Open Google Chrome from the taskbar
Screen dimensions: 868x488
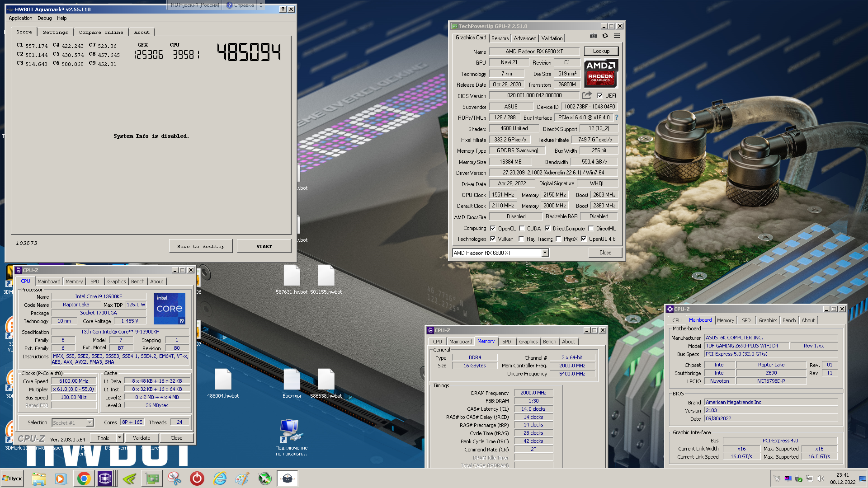[x=83, y=479]
